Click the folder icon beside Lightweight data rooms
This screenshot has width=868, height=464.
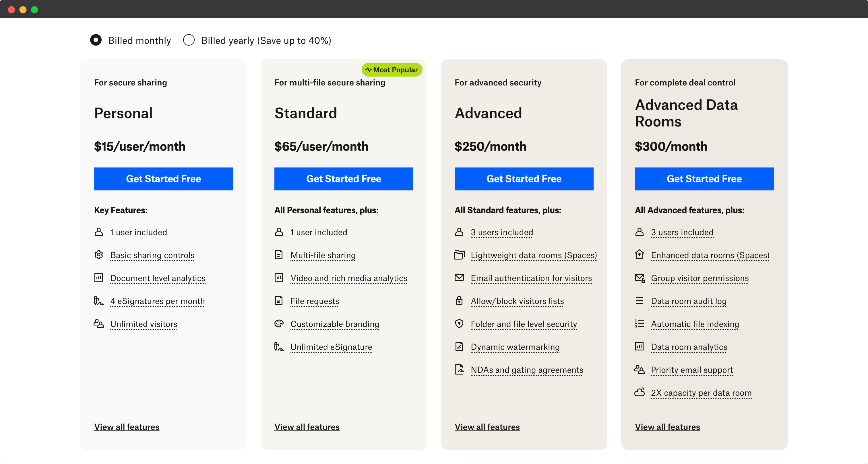pos(459,255)
